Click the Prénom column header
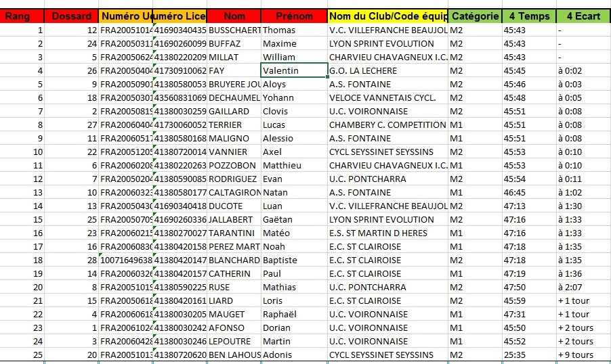The width and height of the screenshot is (611, 364). click(294, 16)
